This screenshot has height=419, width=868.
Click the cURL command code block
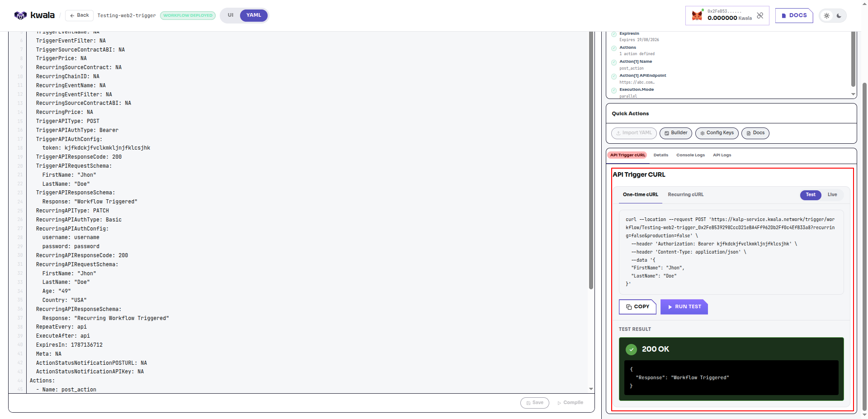pyautogui.click(x=731, y=252)
